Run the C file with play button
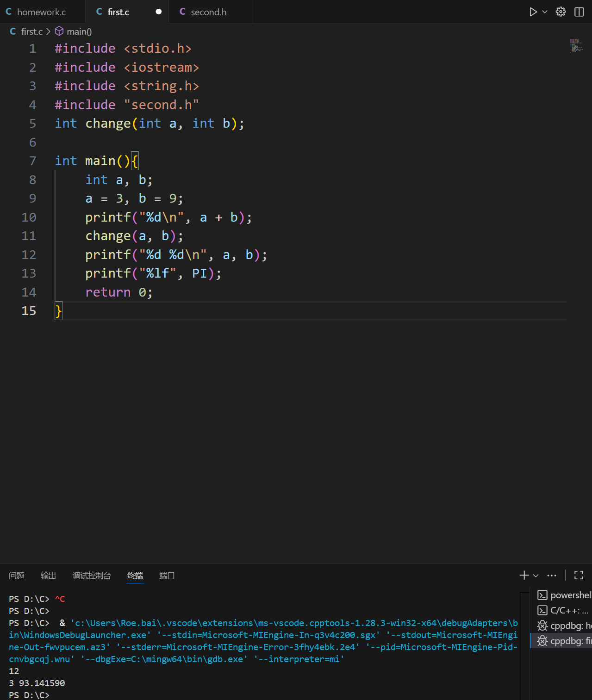Viewport: 592px width, 700px height. point(533,12)
